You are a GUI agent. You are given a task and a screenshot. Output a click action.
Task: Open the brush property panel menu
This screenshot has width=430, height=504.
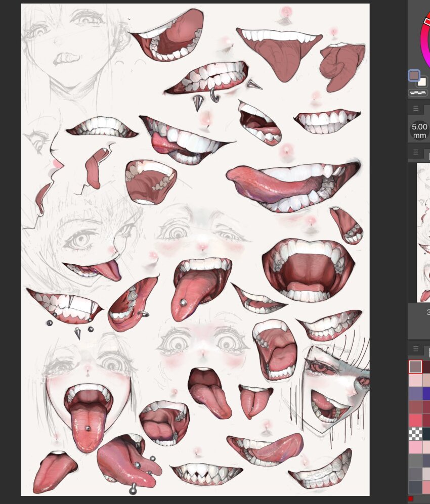[416, 108]
